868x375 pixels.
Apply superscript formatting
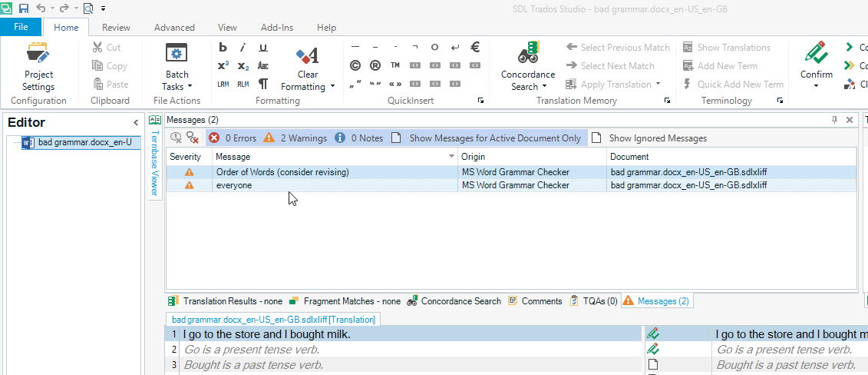tap(223, 66)
